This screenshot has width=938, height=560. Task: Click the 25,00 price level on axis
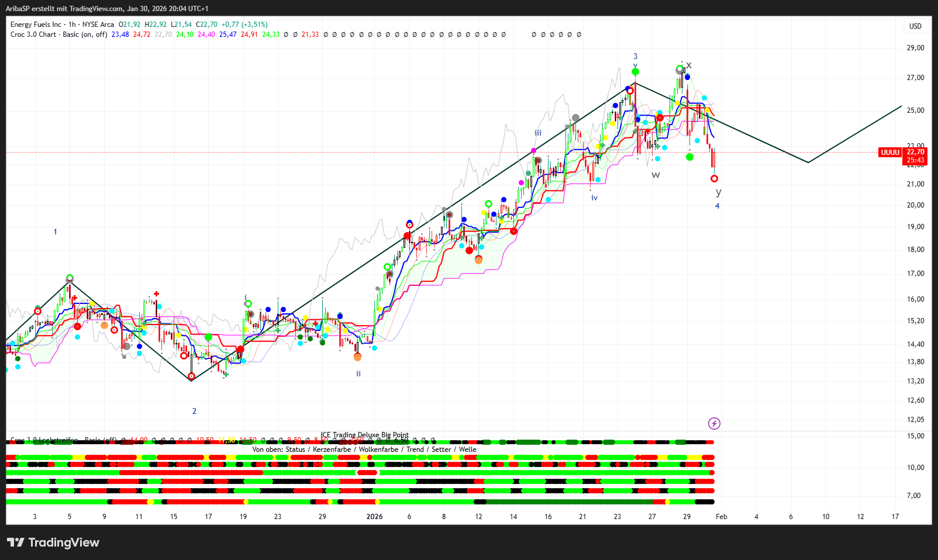915,110
